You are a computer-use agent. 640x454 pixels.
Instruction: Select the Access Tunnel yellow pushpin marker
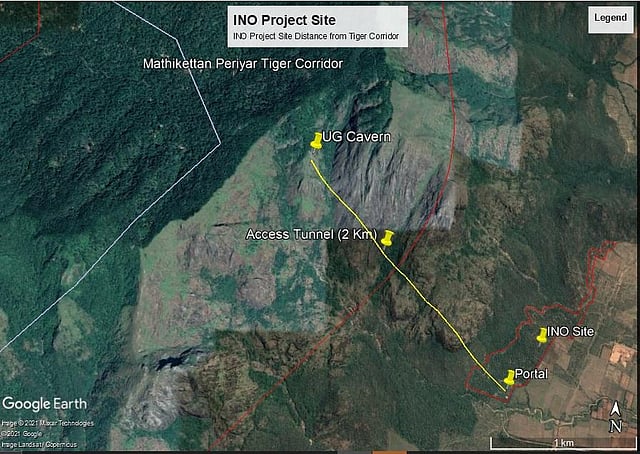pos(388,238)
